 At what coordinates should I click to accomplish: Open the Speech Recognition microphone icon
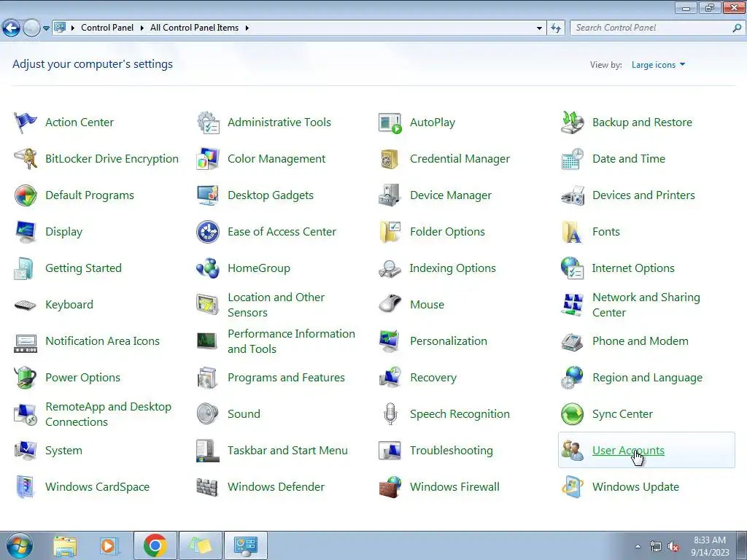(x=390, y=414)
